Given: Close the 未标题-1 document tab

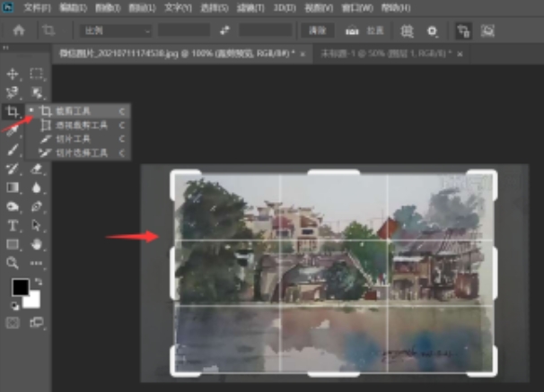Looking at the screenshot, I should (460, 54).
